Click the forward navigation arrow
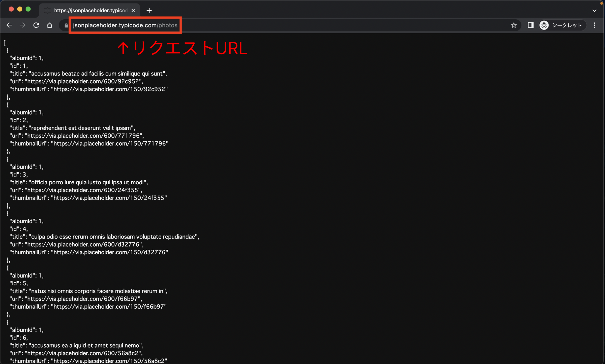The width and height of the screenshot is (605, 364). tap(23, 25)
